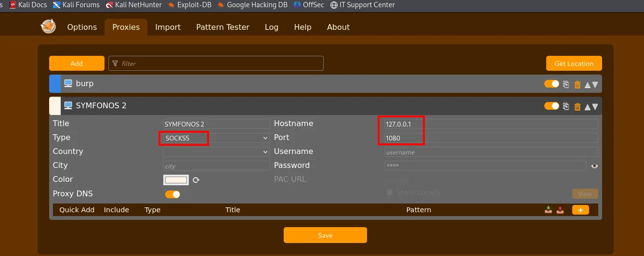644x256 pixels.
Task: Open the Type dropdown showing SOCKS5
Action: pos(216,138)
